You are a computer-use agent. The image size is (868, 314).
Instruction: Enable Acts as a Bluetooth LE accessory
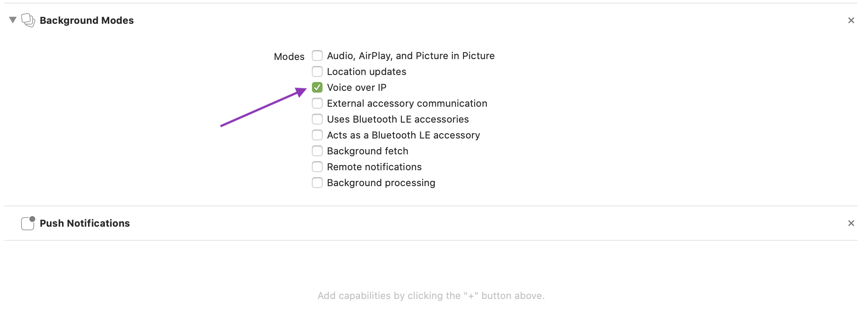point(317,135)
